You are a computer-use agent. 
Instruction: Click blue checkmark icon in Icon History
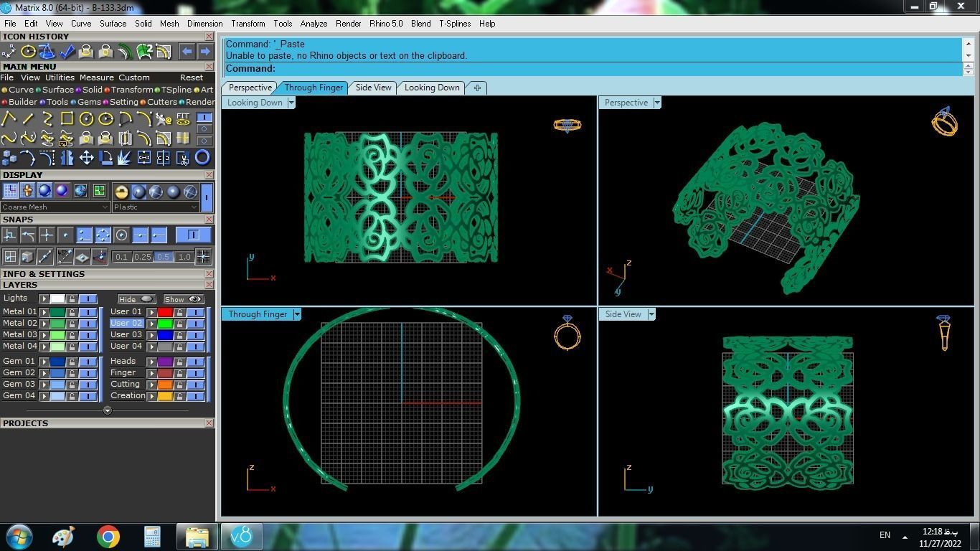67,51
